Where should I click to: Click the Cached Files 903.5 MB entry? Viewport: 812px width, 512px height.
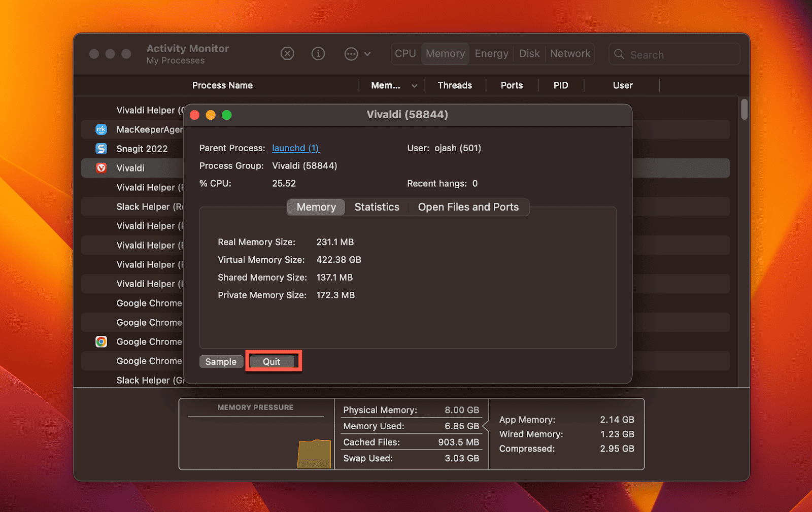(411, 442)
